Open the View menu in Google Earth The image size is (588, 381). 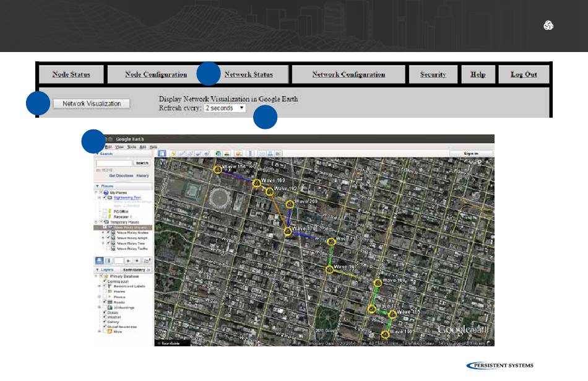click(119, 147)
